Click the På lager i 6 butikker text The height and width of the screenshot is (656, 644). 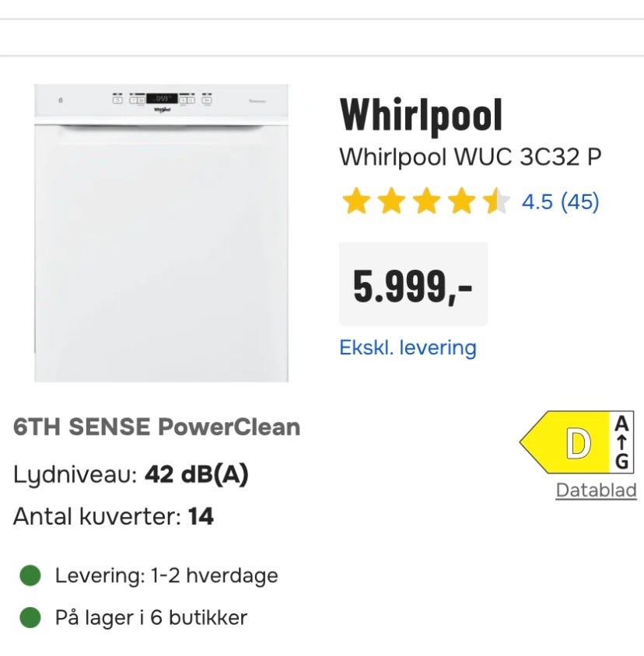click(151, 618)
